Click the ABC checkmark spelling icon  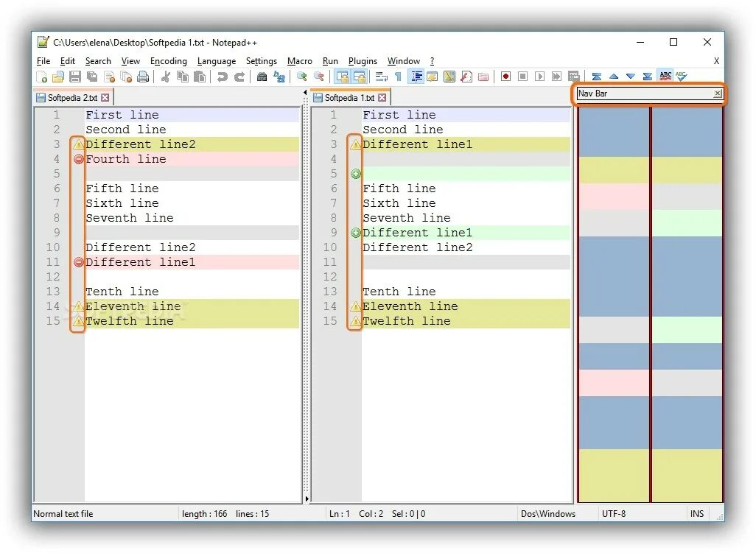[x=682, y=76]
